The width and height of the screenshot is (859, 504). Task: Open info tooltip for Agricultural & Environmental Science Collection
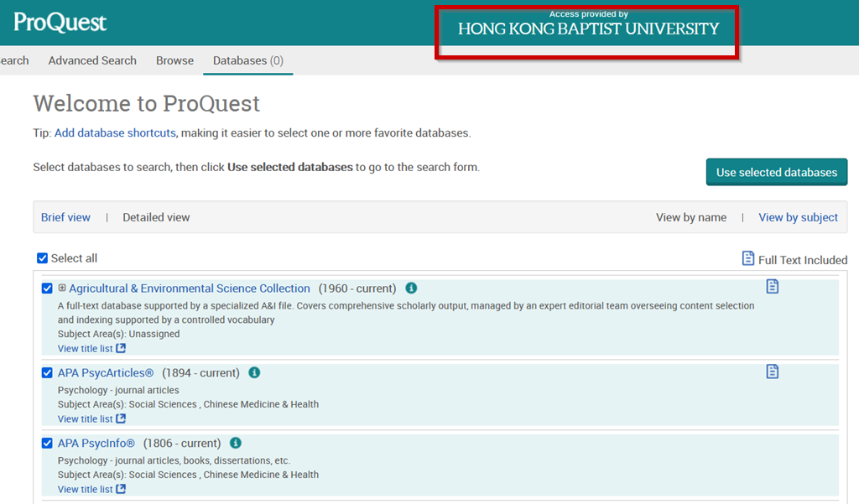(411, 287)
